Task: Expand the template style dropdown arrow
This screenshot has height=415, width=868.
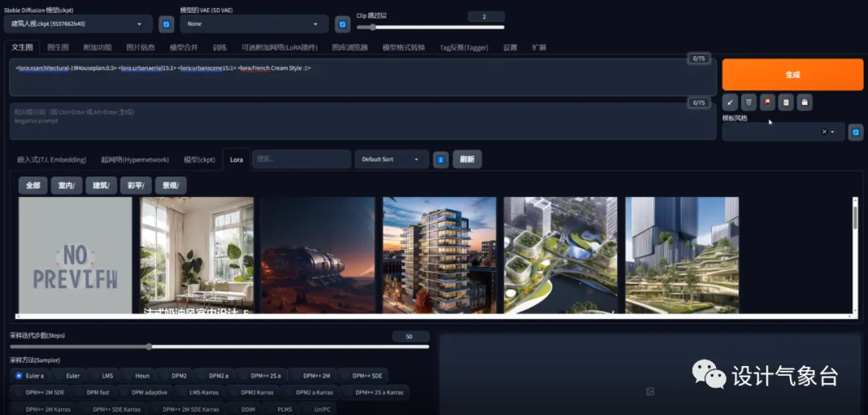Action: click(832, 132)
